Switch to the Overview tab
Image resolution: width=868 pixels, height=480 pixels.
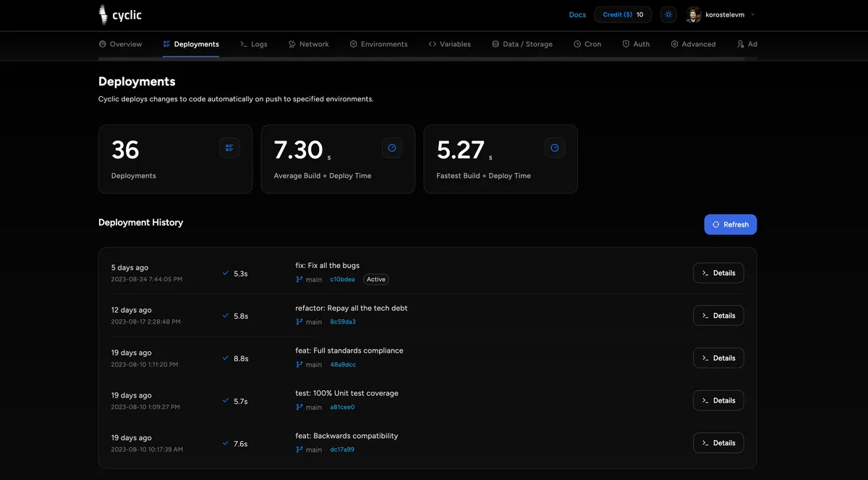[x=126, y=43]
